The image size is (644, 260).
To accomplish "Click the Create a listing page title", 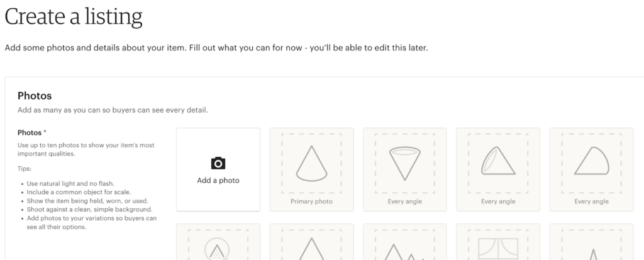I will pyautogui.click(x=74, y=17).
